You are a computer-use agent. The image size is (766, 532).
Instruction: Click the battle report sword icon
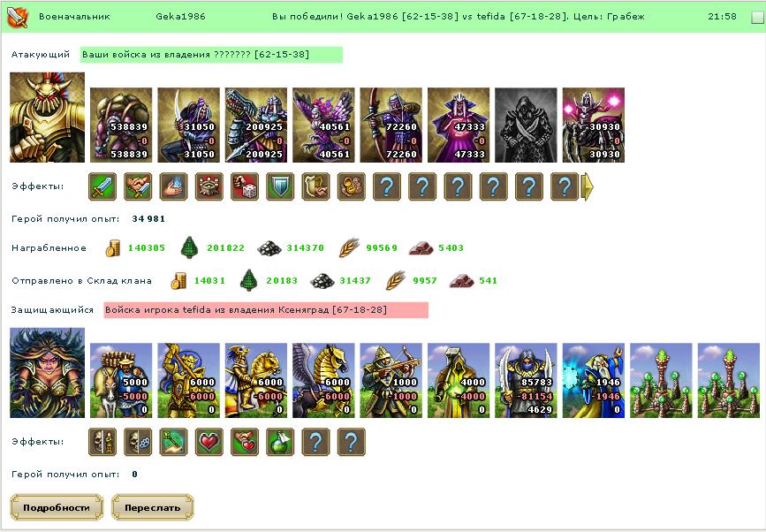point(17,17)
